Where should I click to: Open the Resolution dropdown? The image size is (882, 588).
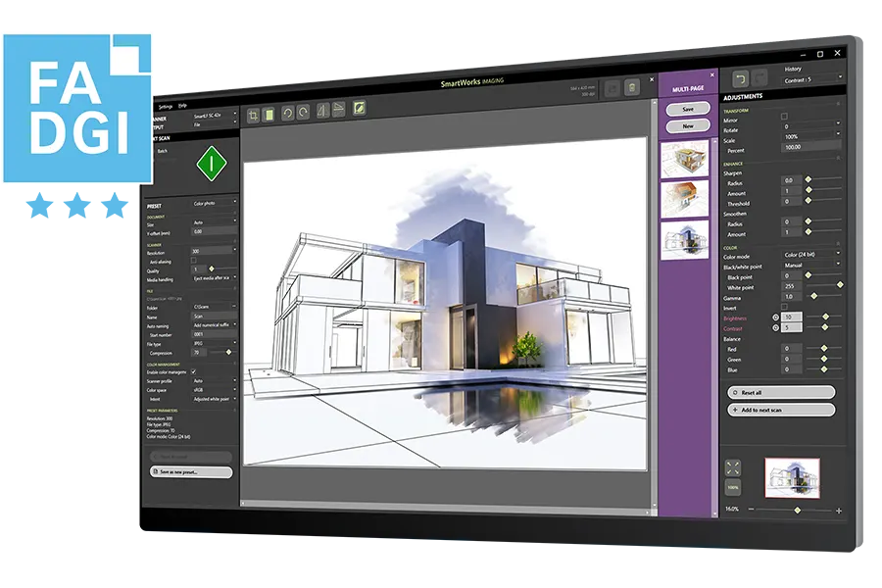(x=215, y=251)
